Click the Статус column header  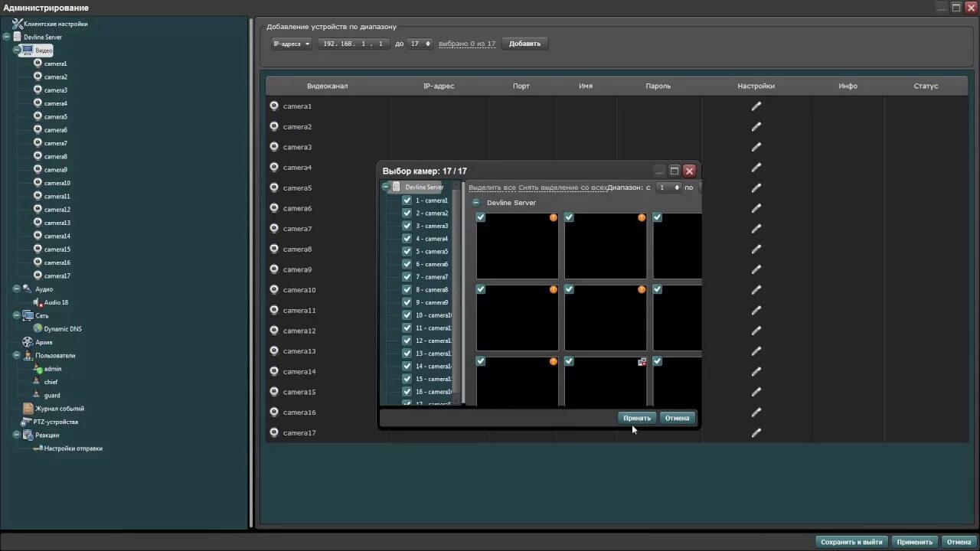[x=926, y=86]
